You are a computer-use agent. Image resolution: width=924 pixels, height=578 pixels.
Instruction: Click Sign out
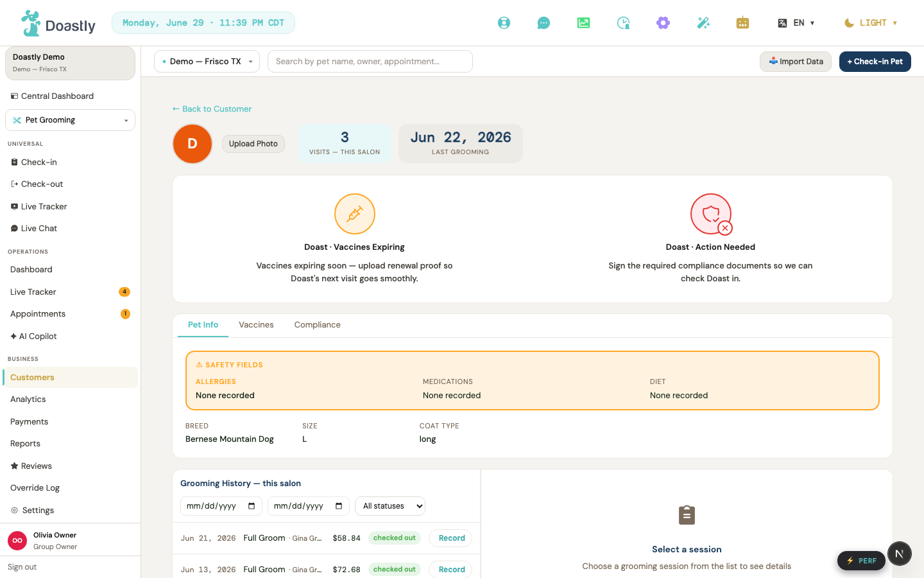tap(22, 567)
